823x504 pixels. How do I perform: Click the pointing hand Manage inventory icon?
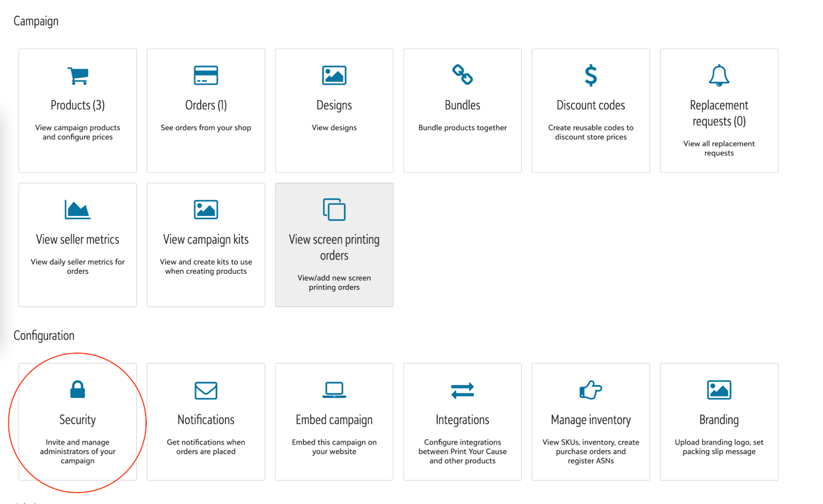point(590,390)
